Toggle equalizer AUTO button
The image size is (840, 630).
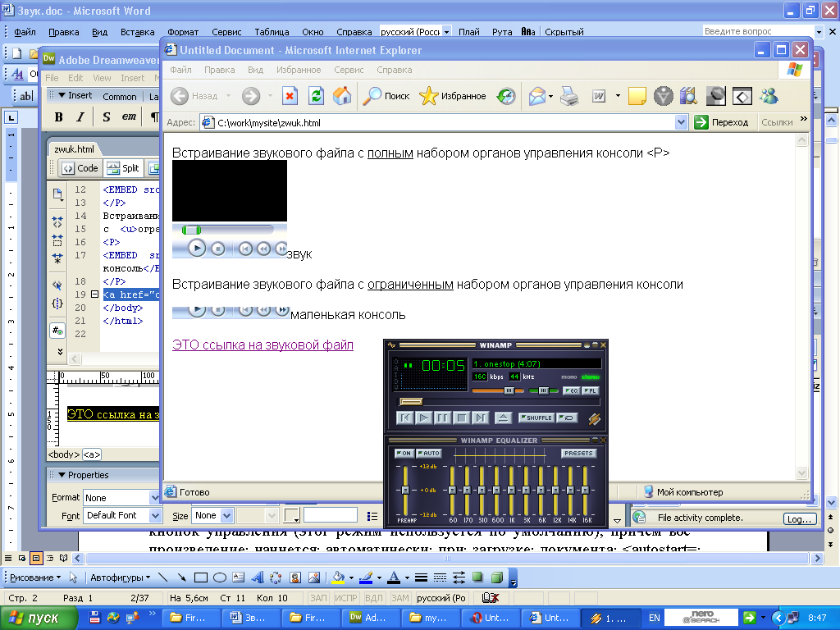tap(428, 453)
